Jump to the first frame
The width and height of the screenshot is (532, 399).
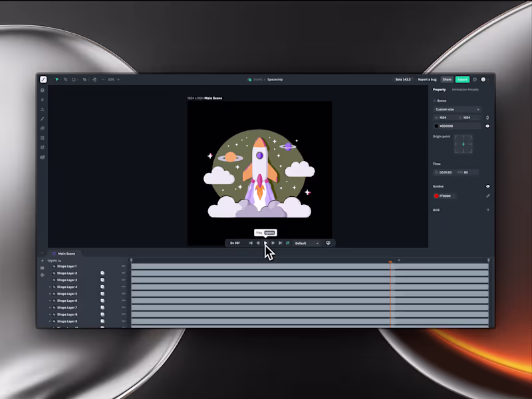[x=251, y=243]
